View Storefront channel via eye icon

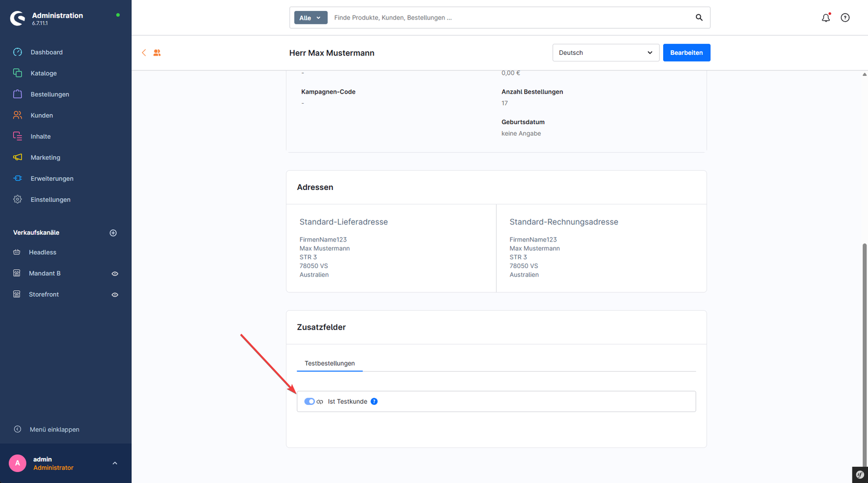pyautogui.click(x=115, y=295)
